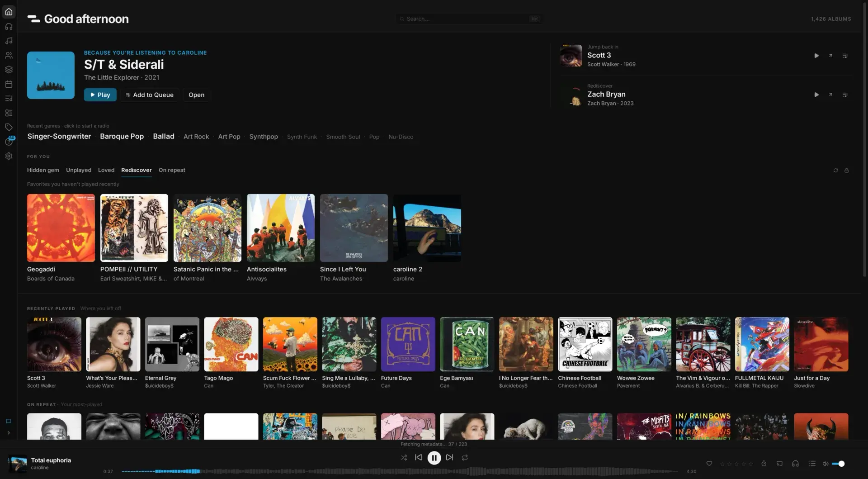Open the Artists people icon in the sidebar
This screenshot has width=868, height=479.
(9, 55)
